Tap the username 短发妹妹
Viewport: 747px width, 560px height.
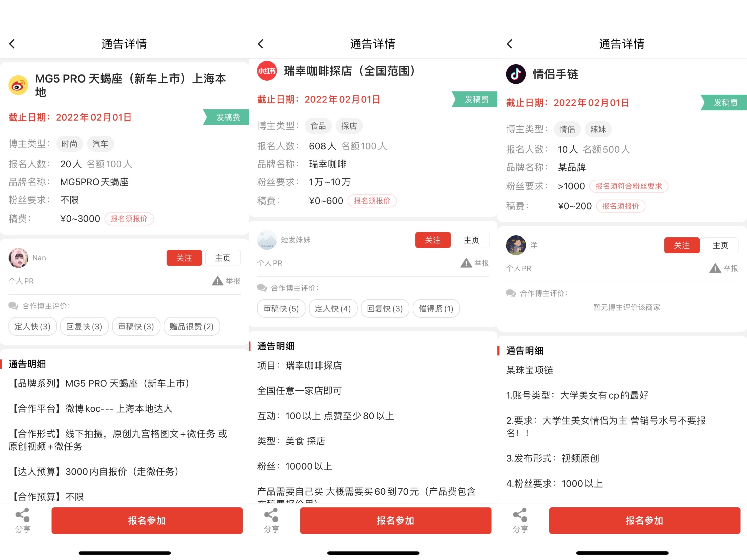coord(296,240)
